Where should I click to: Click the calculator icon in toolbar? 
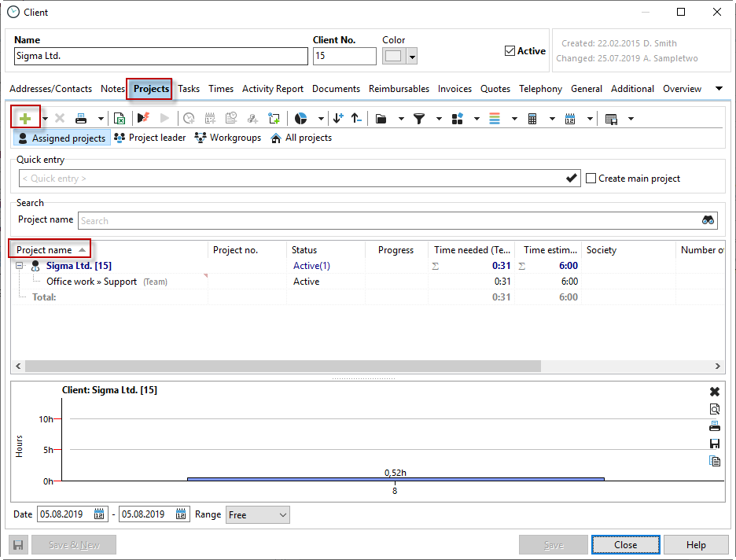tap(532, 118)
